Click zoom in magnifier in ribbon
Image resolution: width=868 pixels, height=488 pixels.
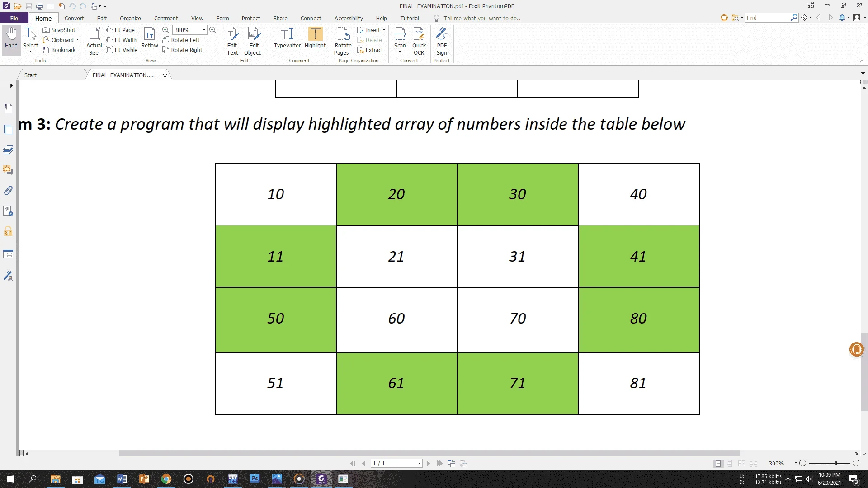pos(213,30)
